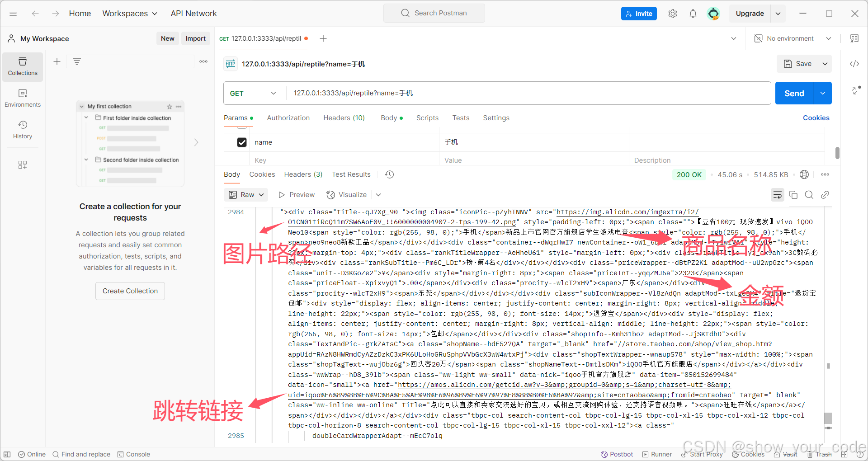
Task: Open the Runner in status bar
Action: [657, 454]
